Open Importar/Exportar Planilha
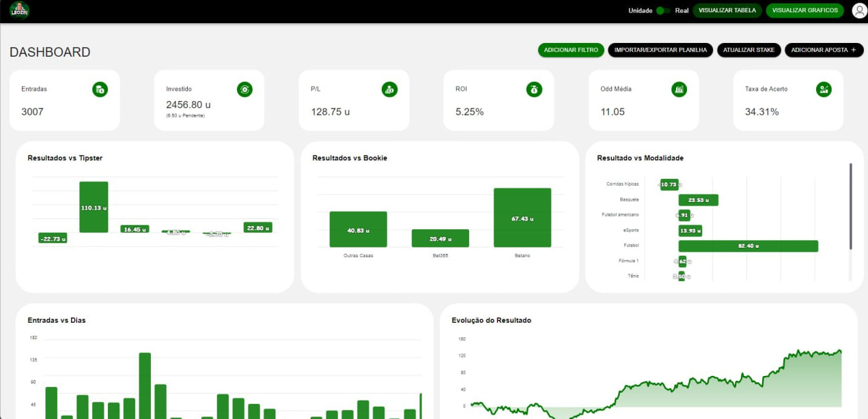The width and height of the screenshot is (868, 419). [x=660, y=50]
